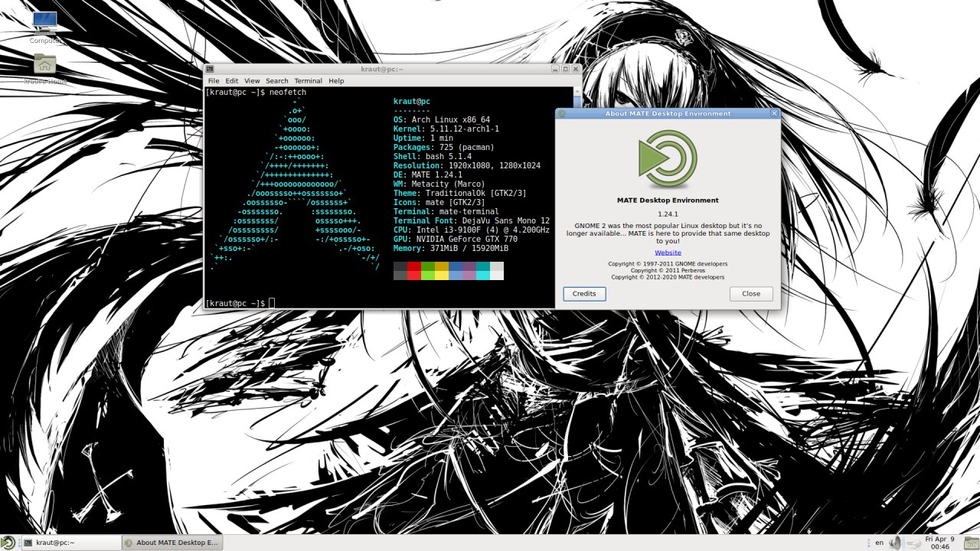Click the terminal title bar 'kraut@pc:~'
This screenshot has height=551, width=980.
(382, 69)
